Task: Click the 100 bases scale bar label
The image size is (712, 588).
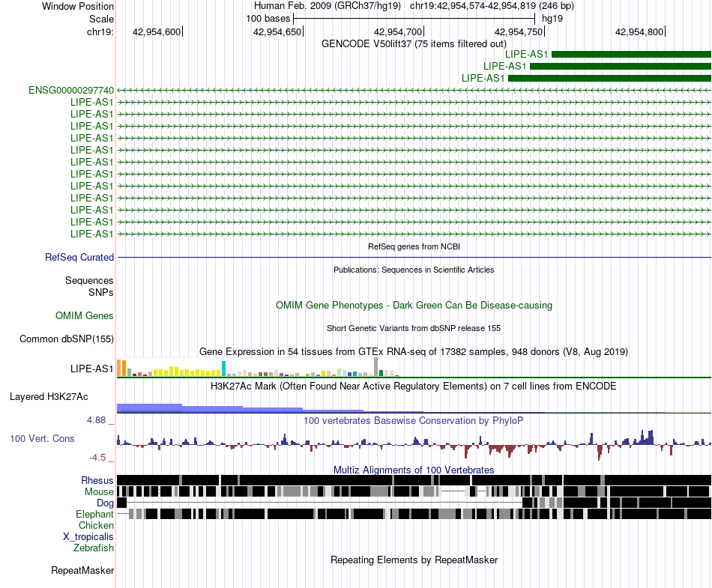Action: (268, 19)
